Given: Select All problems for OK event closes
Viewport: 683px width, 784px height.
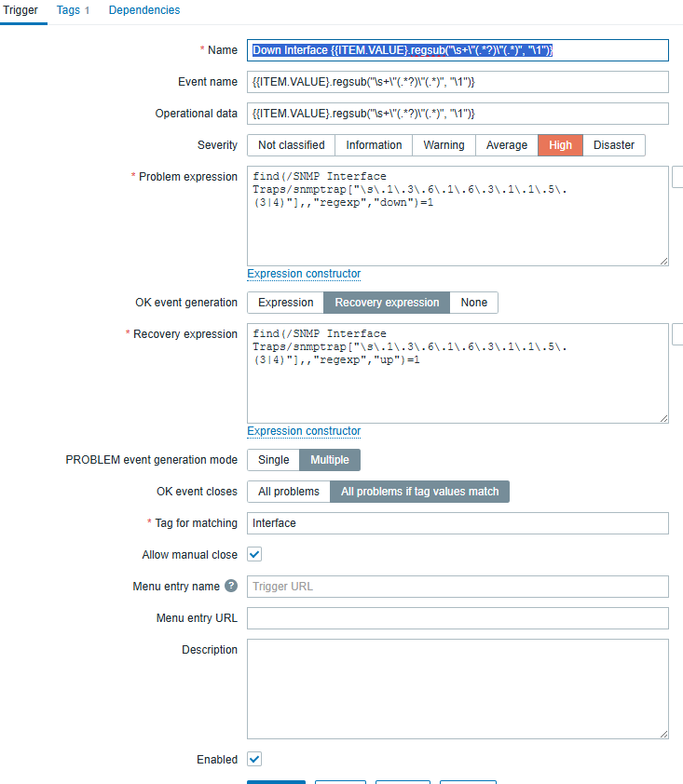Looking at the screenshot, I should click(289, 492).
